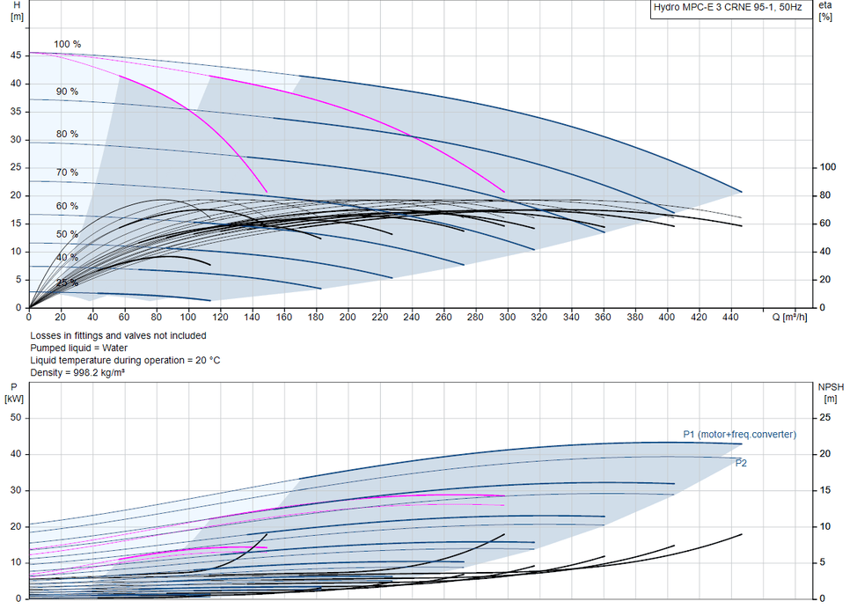Click the Q [m³/h] axis label
This screenshot has height=616, width=850.
pyautogui.click(x=790, y=317)
